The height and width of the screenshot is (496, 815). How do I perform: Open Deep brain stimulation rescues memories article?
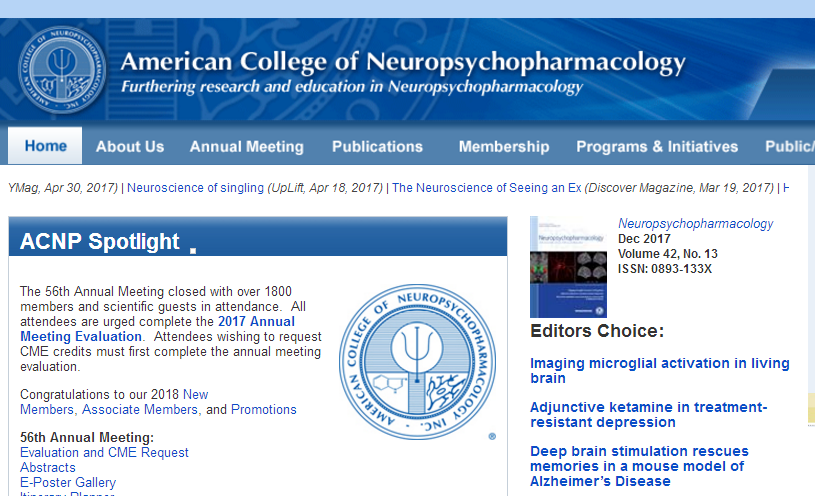(639, 466)
